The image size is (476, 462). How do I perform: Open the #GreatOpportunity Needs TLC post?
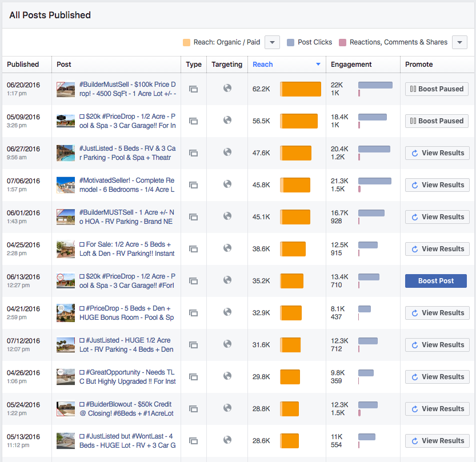tap(127, 377)
